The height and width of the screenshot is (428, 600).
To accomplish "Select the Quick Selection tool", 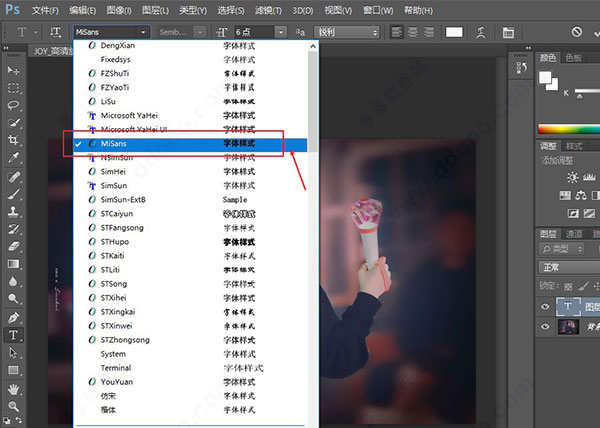I will 13,122.
